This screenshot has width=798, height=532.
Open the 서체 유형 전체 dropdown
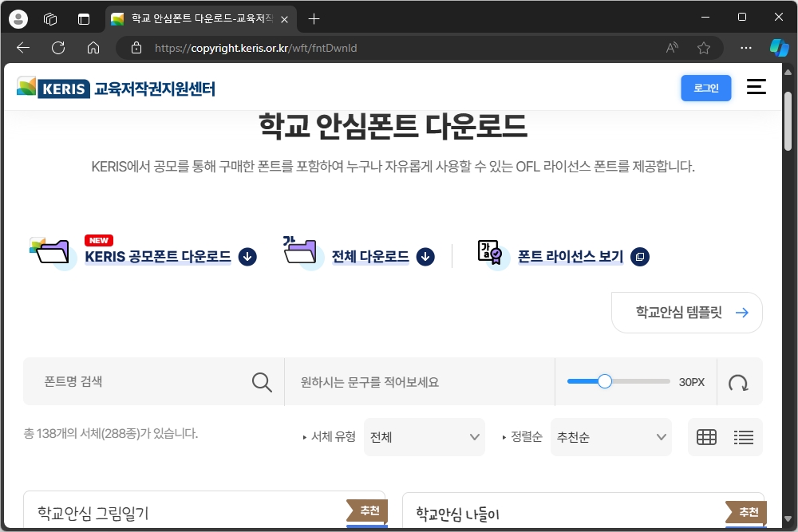tap(425, 437)
